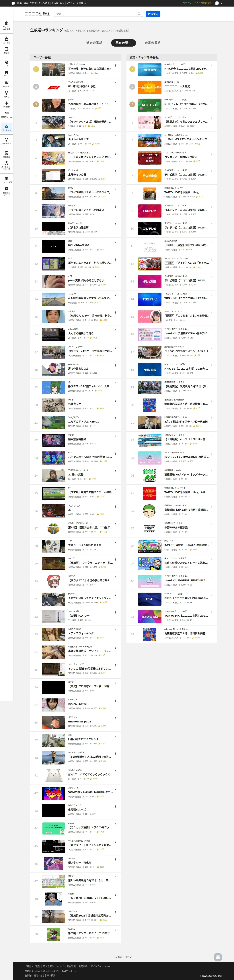Open ガイドライン(PDF) footer link
Screen dimensions: 234x980
[100, 966]
